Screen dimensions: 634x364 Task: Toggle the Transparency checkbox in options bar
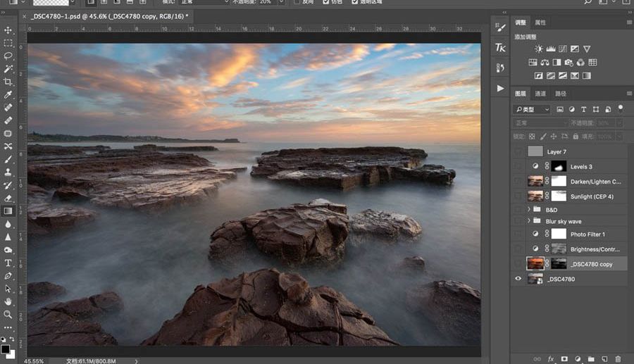tap(354, 1)
